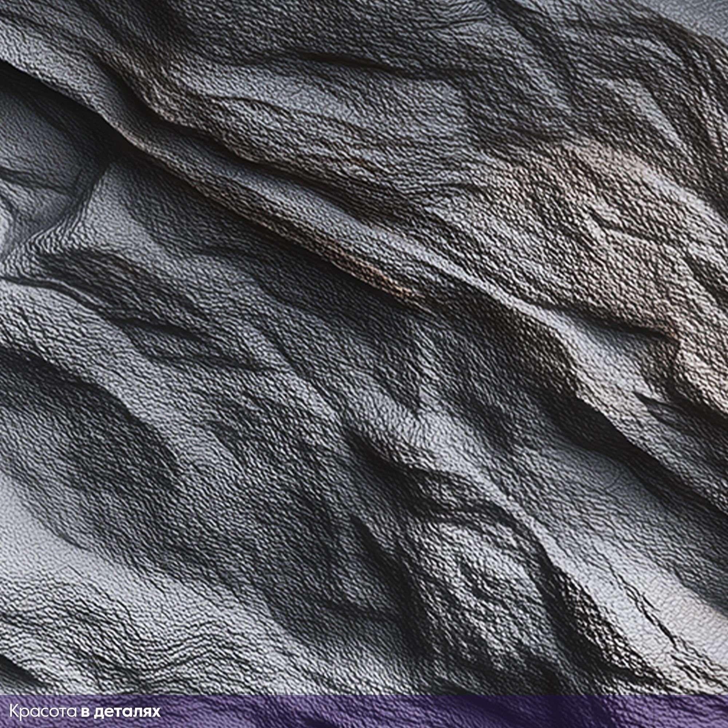The height and width of the screenshot is (728, 728).
Task: Click the word 'Красота' in caption
Action: click(x=44, y=712)
